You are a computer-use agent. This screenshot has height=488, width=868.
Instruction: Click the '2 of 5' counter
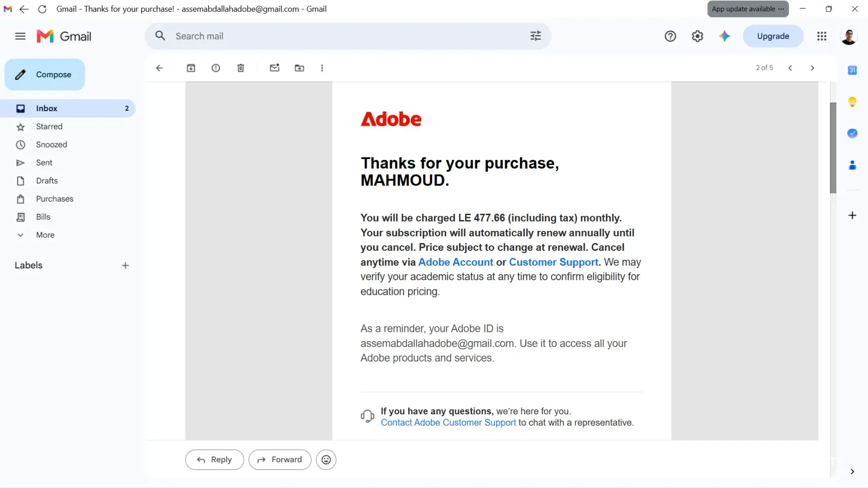[765, 68]
